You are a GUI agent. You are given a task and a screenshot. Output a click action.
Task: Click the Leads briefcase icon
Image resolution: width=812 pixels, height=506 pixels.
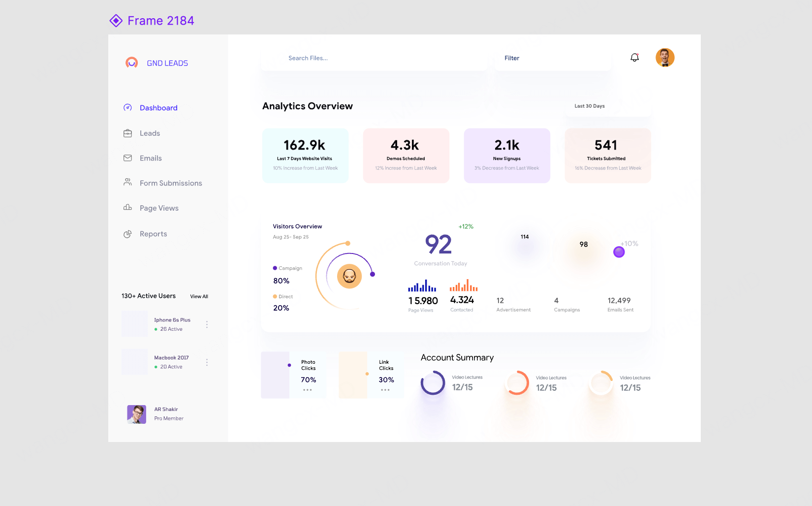coord(127,133)
